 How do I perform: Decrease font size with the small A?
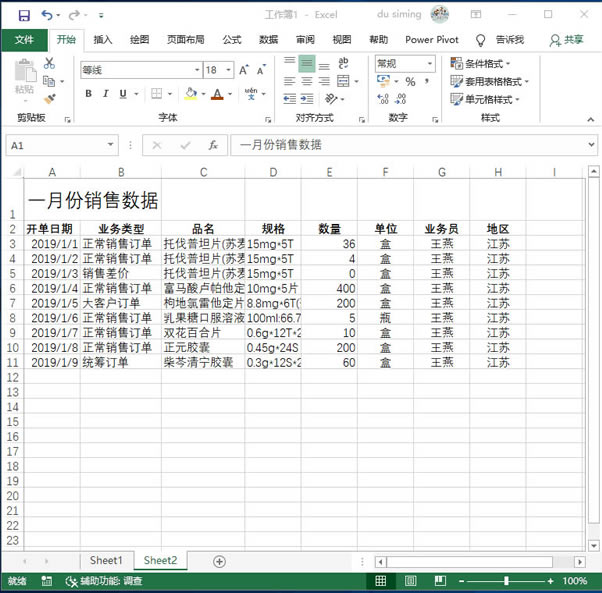click(x=261, y=70)
